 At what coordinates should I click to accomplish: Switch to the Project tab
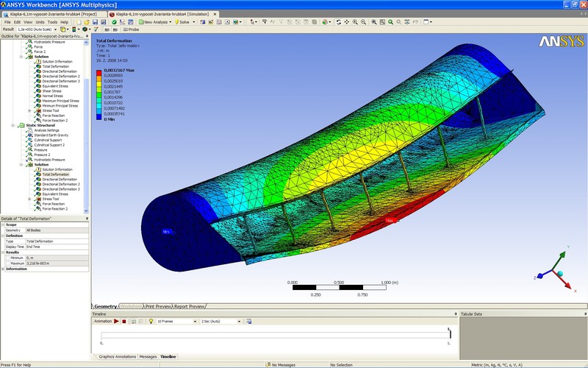coord(54,14)
